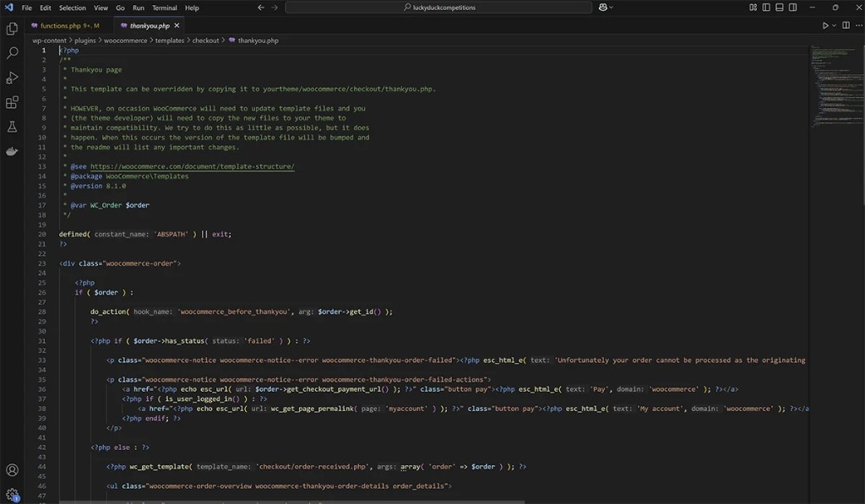Click the code minimap preview
The height and width of the screenshot is (504, 865).
pos(836,85)
